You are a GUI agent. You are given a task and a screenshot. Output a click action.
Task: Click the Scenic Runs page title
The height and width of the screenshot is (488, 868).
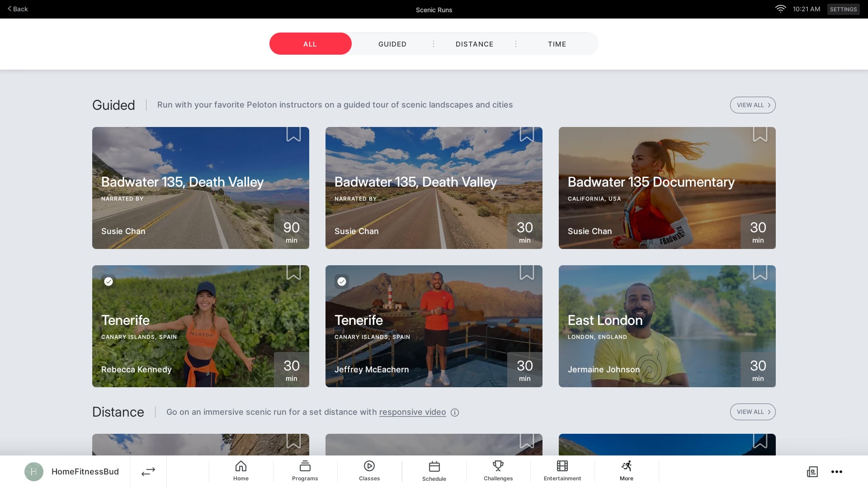[434, 9]
